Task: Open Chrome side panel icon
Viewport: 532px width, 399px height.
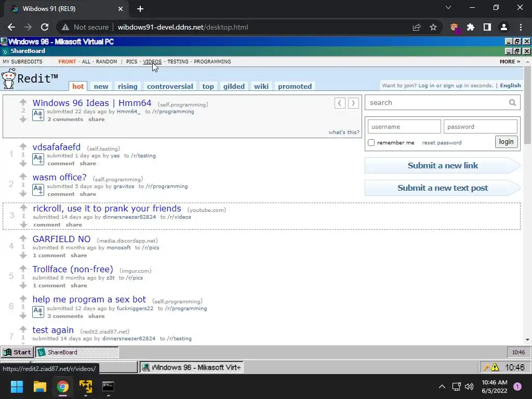Action: tap(487, 27)
